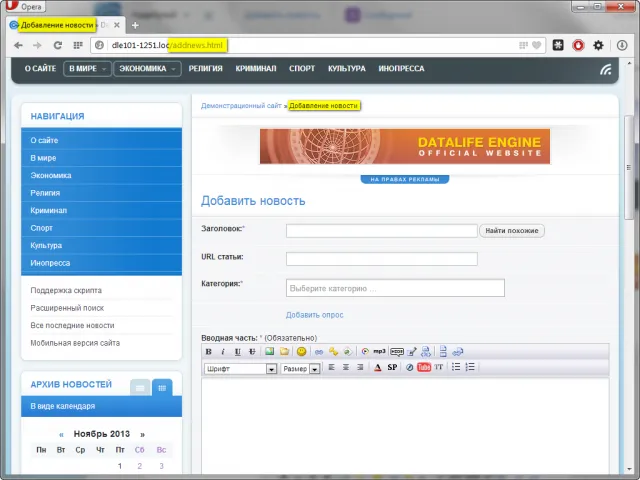Viewport: 640px width, 480px height.
Task: Click the RSS feed icon in site header
Action: (x=606, y=69)
